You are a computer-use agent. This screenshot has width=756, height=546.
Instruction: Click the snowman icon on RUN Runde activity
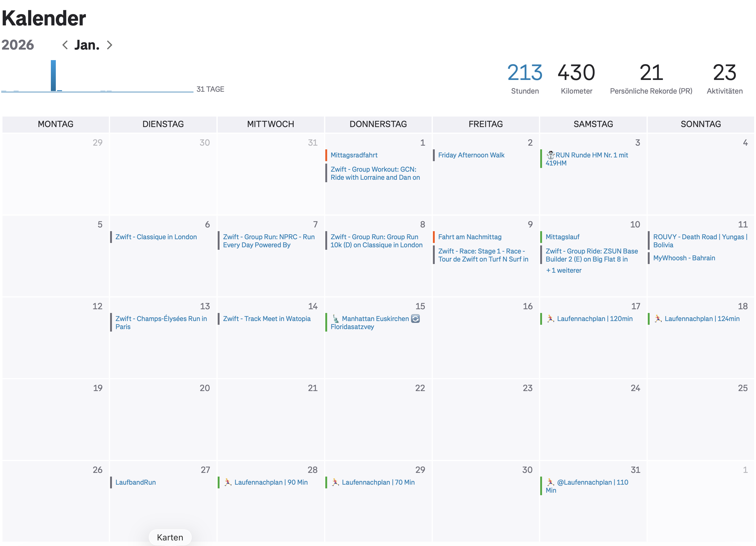(x=550, y=155)
